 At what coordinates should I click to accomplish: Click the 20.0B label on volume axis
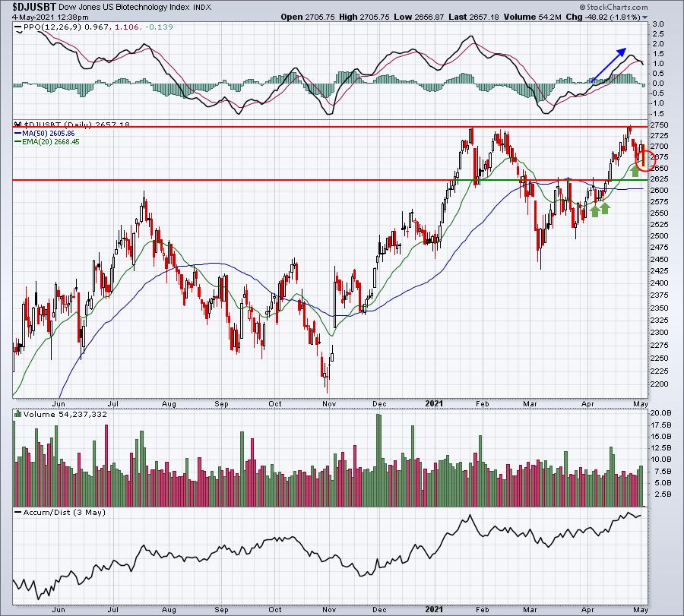click(661, 412)
